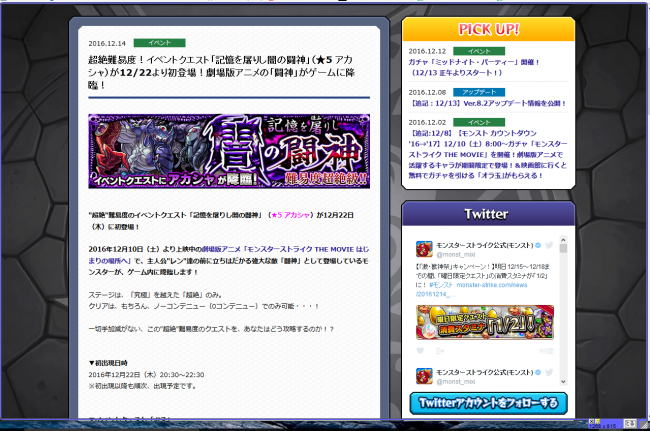Open the Monster Strike THE MOVIE article link
This screenshot has width=650, height=431.
click(x=228, y=255)
